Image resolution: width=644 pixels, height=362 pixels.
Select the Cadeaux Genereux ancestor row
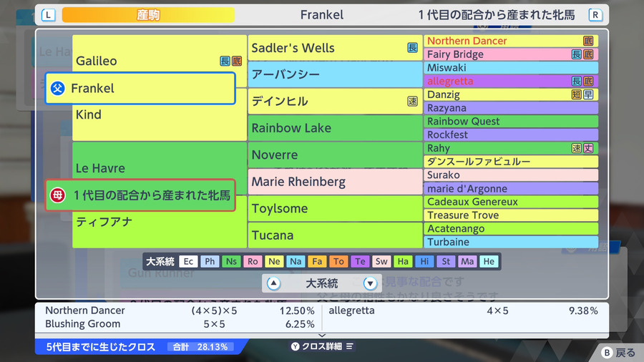pos(511,202)
